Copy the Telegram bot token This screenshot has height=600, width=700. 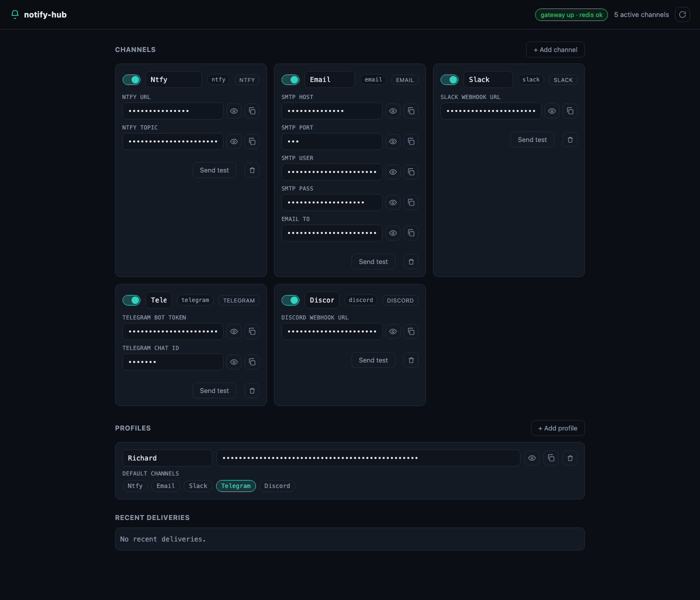[x=252, y=331]
